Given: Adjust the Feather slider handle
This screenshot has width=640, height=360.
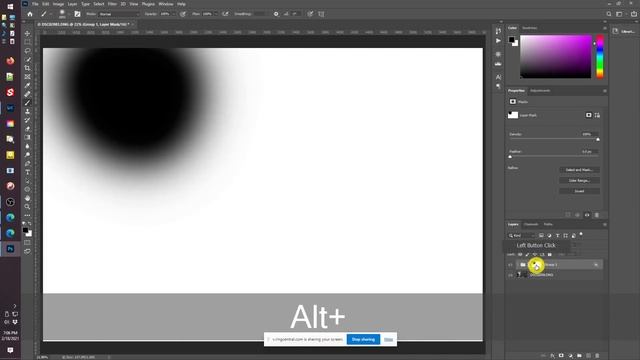Looking at the screenshot, I should tap(510, 157).
